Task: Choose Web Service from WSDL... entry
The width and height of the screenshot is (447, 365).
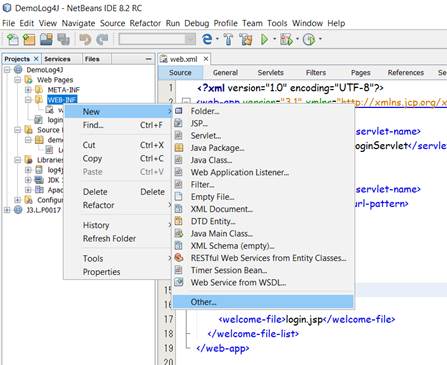Action: (x=263, y=283)
